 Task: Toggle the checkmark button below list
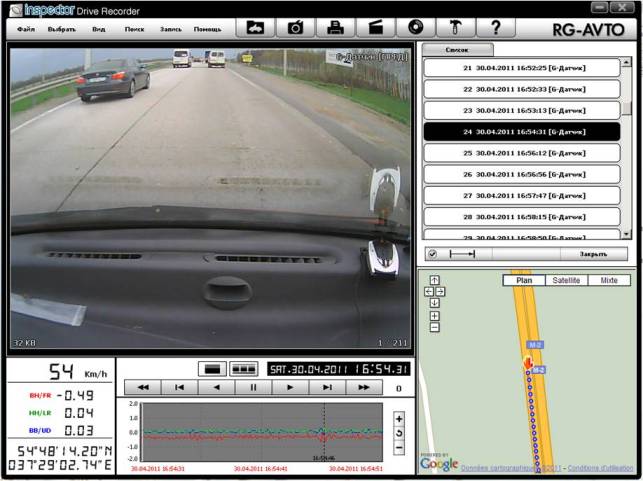coord(432,254)
